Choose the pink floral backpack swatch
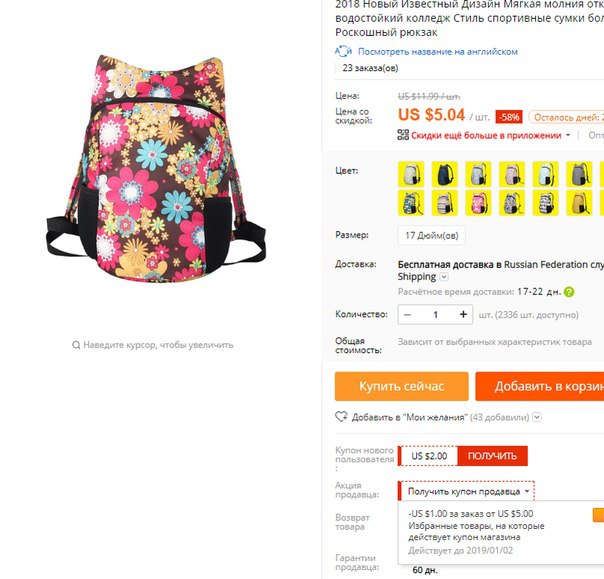Image resolution: width=604 pixels, height=579 pixels. coord(478,203)
